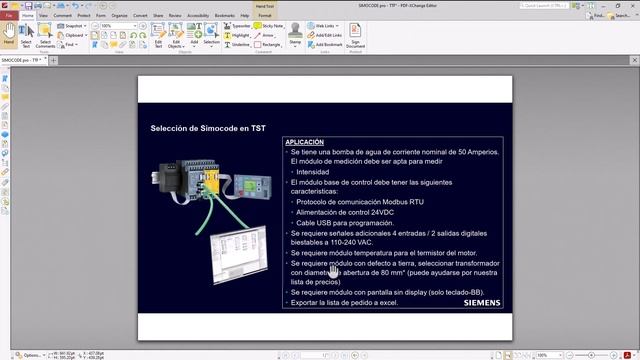The height and width of the screenshot is (360, 640).
Task: Switch to the View ribbon tab
Action: pyautogui.click(x=43, y=16)
